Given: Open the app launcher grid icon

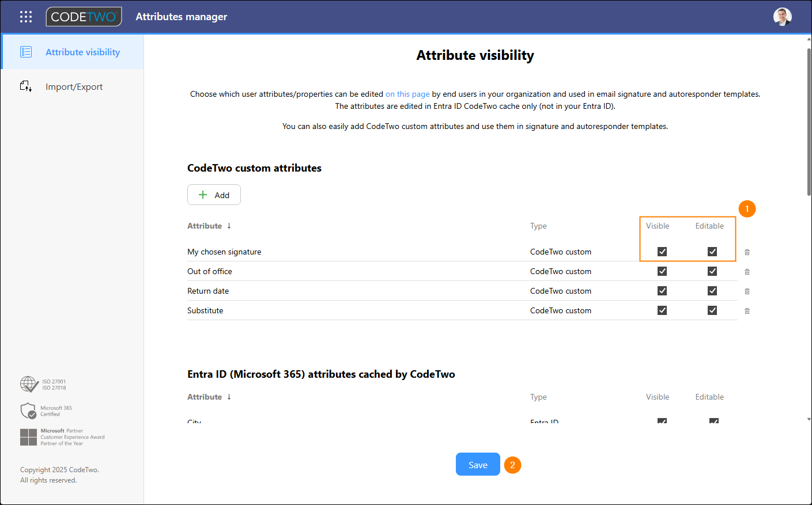Looking at the screenshot, I should tap(26, 17).
